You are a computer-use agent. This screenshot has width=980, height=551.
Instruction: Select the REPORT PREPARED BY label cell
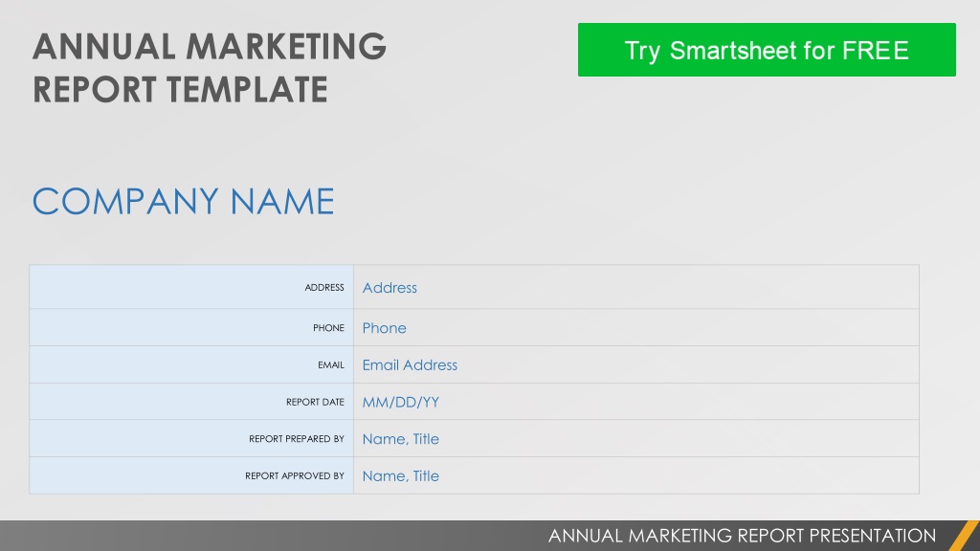click(x=191, y=438)
